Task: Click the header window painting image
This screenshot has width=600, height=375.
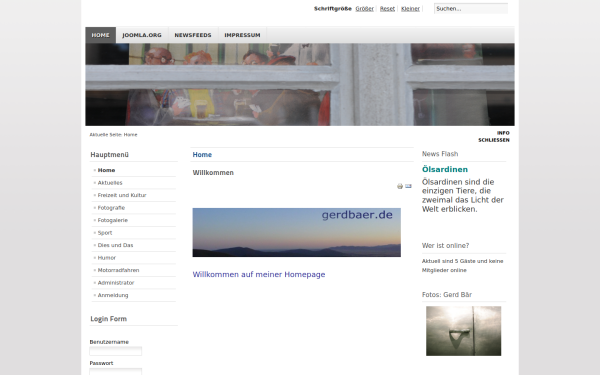Action: pos(300,85)
